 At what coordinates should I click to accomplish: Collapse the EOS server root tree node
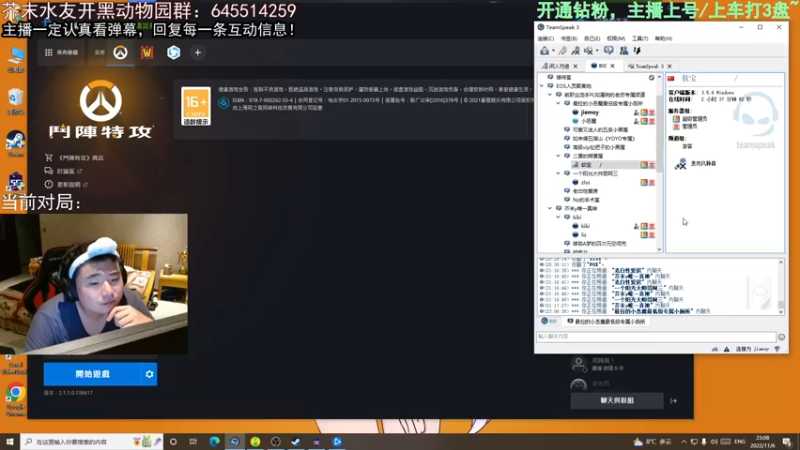click(x=542, y=86)
